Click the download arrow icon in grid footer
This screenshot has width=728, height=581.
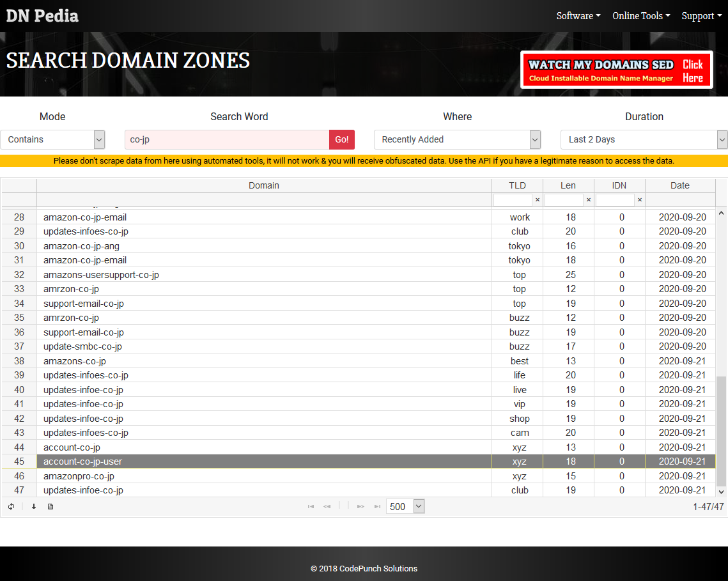click(x=34, y=507)
